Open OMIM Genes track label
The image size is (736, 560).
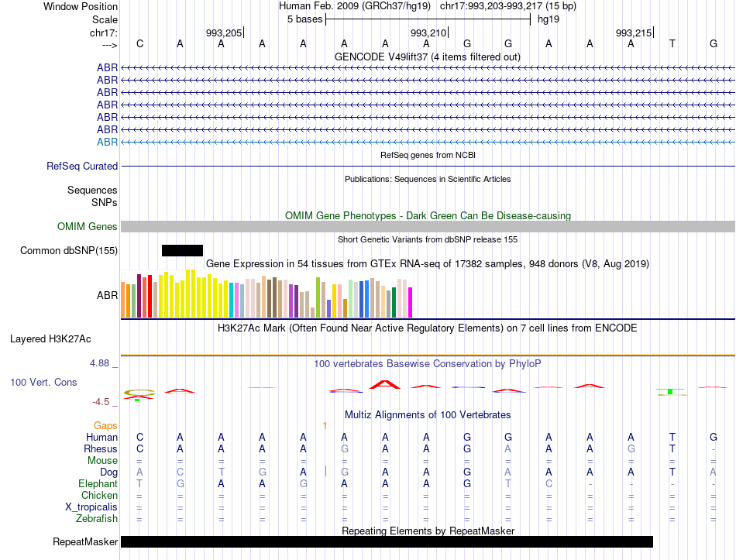tap(88, 227)
